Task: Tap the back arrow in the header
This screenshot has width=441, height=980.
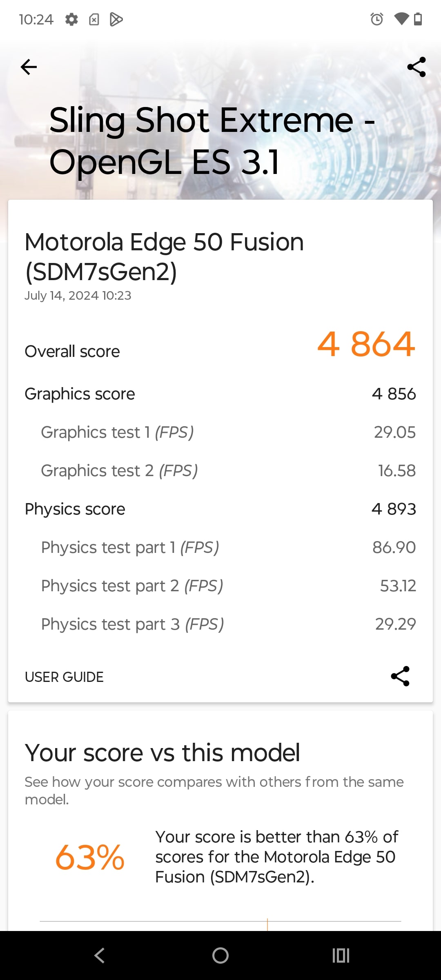Action: pyautogui.click(x=29, y=67)
